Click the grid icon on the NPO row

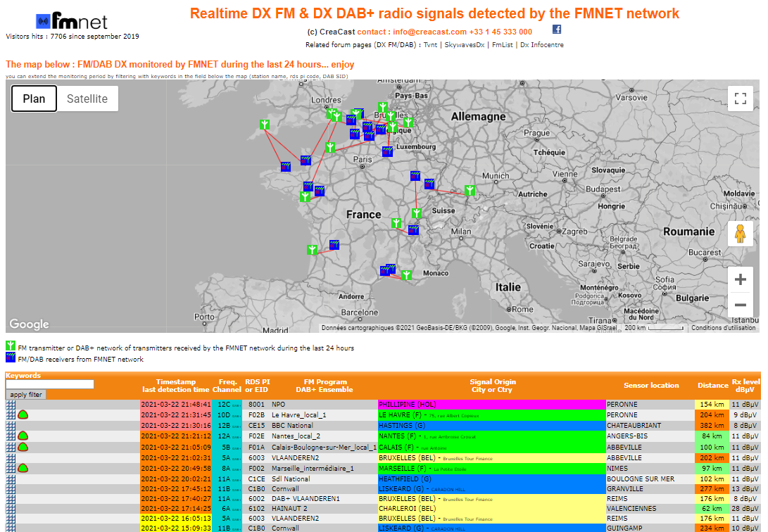[11, 405]
